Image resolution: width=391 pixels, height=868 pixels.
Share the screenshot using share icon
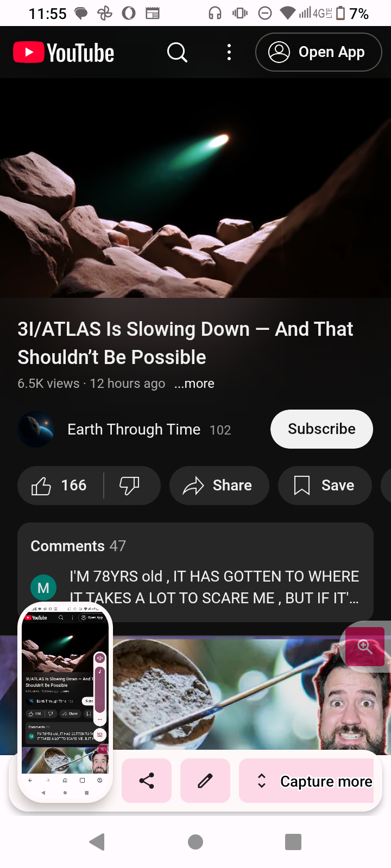pos(147,781)
